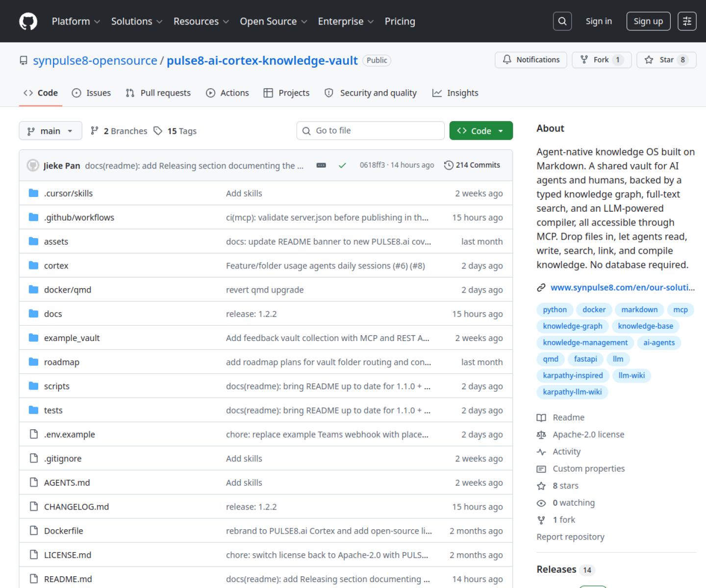
Task: Click the karpathy-llm-wiki topic tag
Action: 572,392
